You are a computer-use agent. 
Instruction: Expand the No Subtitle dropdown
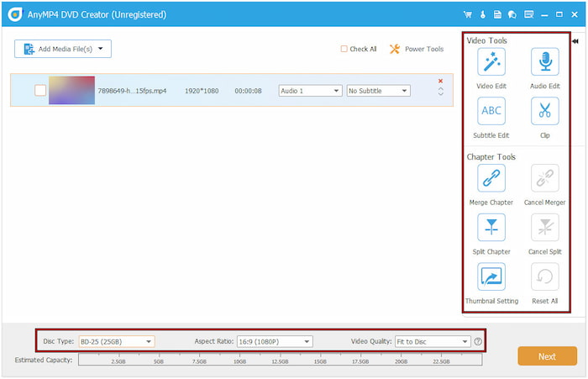click(x=378, y=91)
